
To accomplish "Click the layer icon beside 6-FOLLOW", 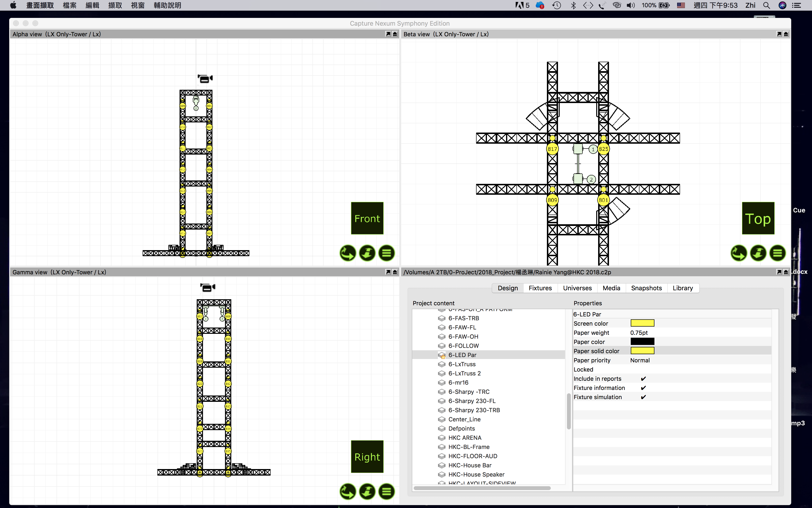I will [x=442, y=346].
